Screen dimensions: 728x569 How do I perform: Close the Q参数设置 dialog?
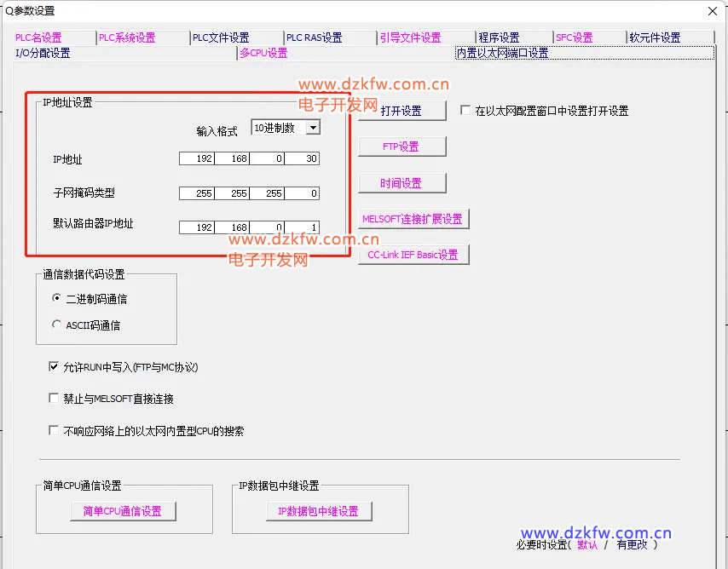713,10
